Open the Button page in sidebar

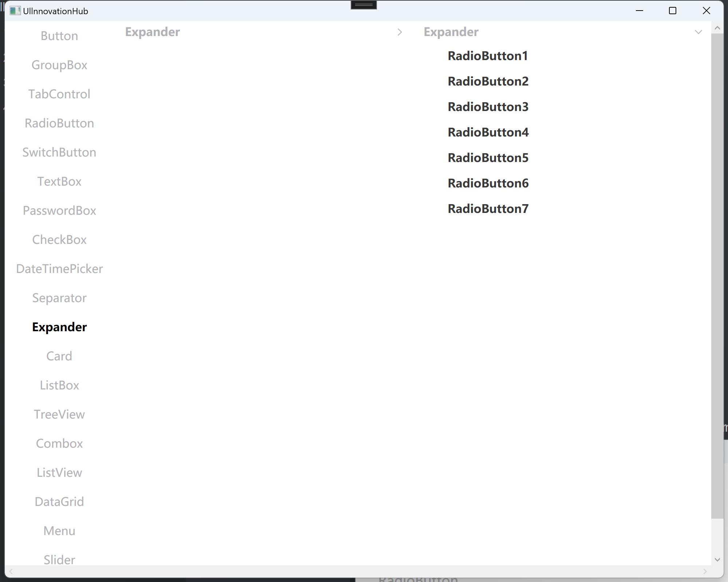click(x=59, y=36)
